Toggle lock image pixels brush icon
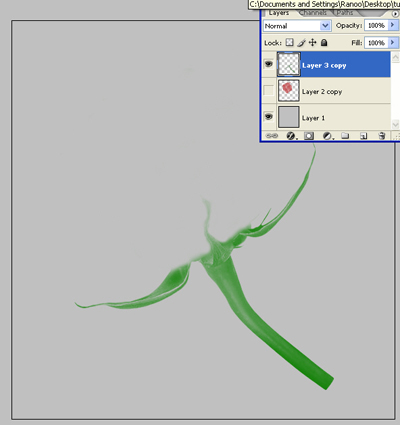 point(301,43)
